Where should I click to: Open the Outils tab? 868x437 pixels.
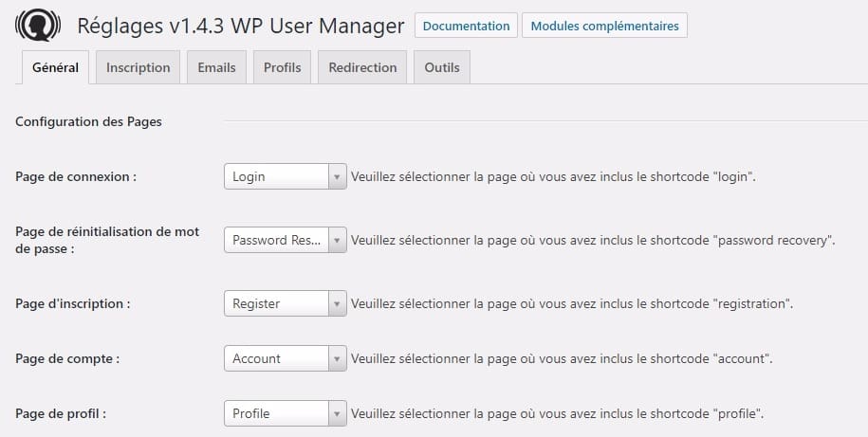(x=442, y=67)
